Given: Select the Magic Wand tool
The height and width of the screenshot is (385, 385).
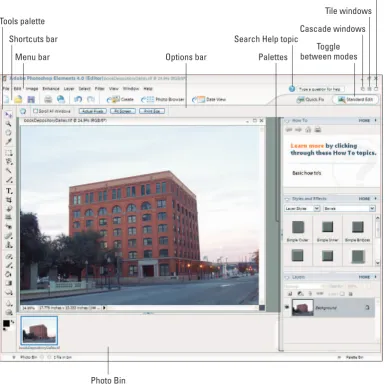Looking at the screenshot, I should click(9, 171).
